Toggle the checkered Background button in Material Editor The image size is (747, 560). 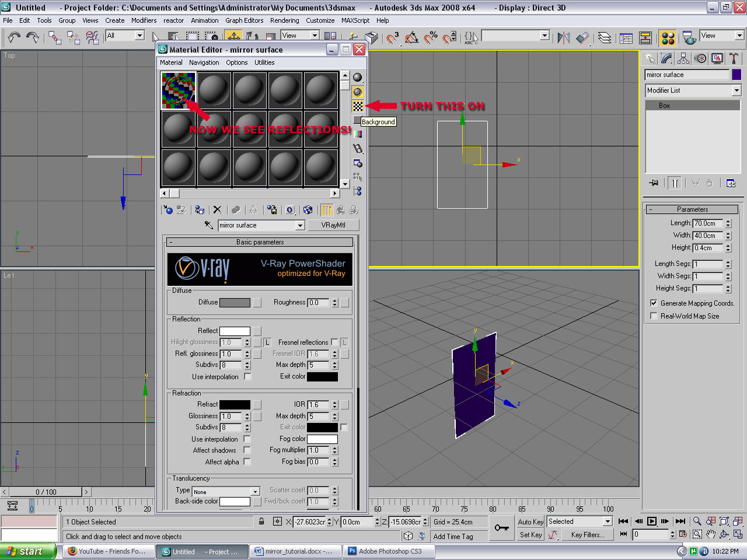[x=358, y=106]
